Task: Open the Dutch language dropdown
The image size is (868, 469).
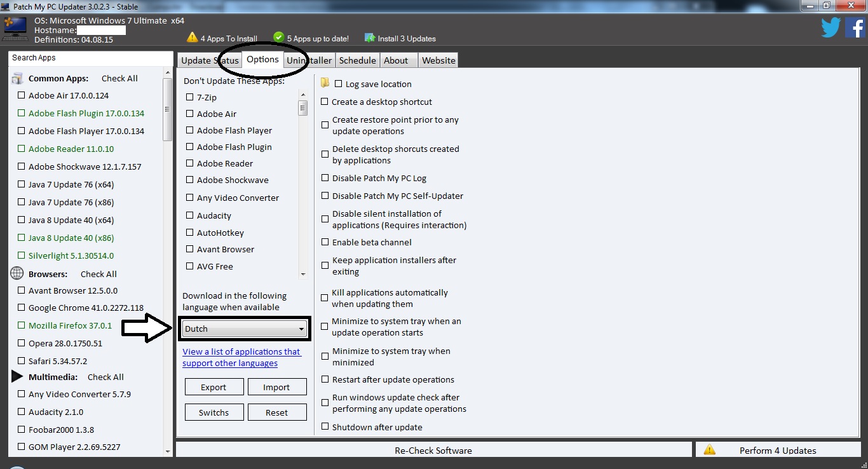Action: pyautogui.click(x=245, y=329)
